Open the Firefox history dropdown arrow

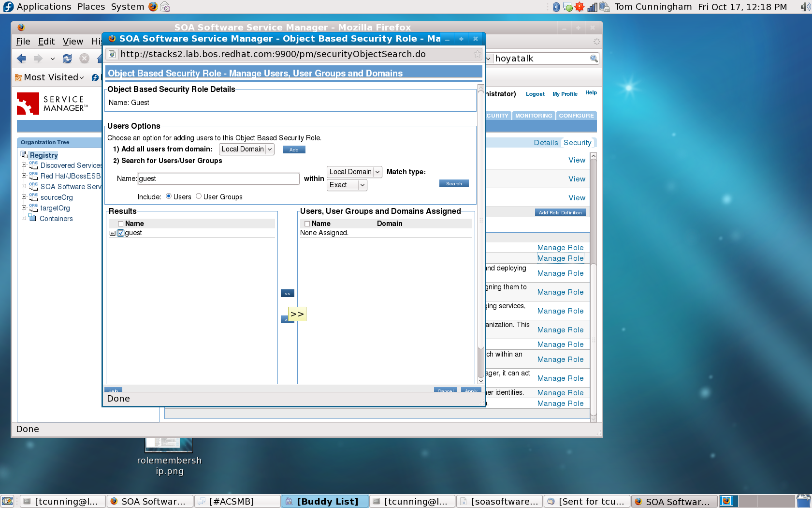[53, 59]
